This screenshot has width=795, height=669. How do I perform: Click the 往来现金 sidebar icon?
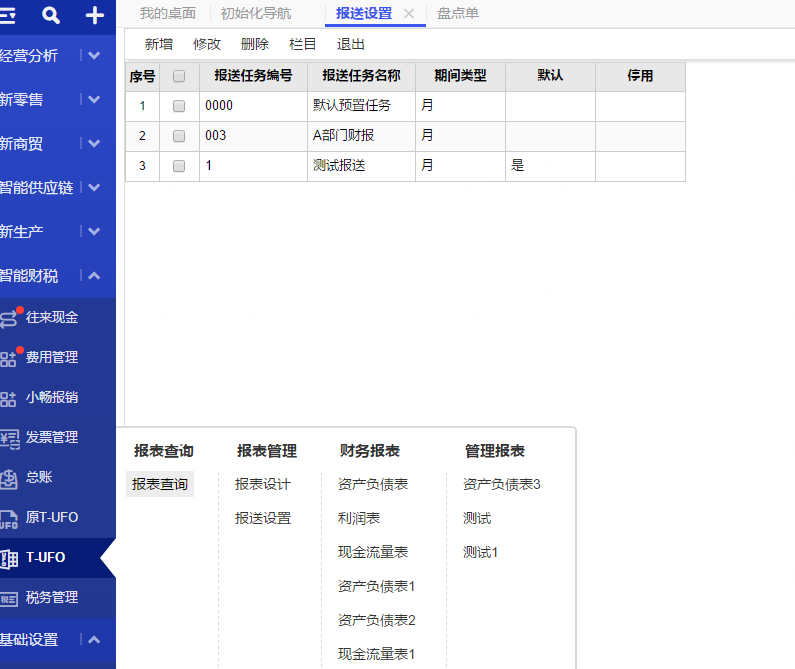pyautogui.click(x=9, y=319)
